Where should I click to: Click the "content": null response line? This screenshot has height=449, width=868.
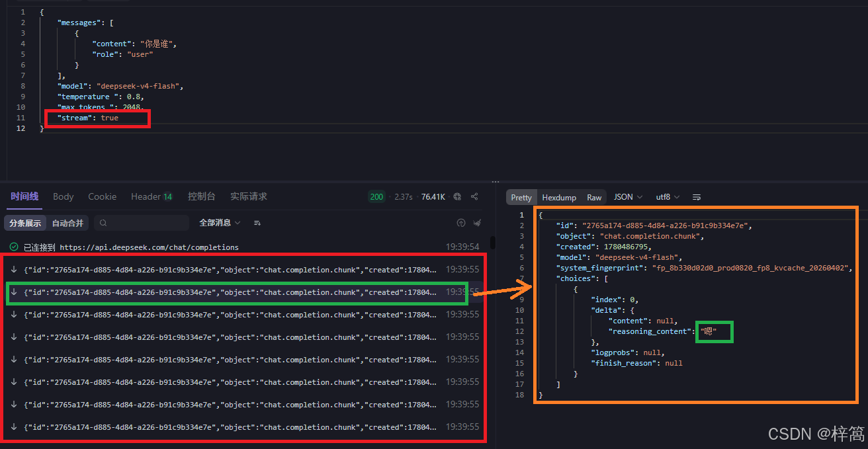point(642,321)
